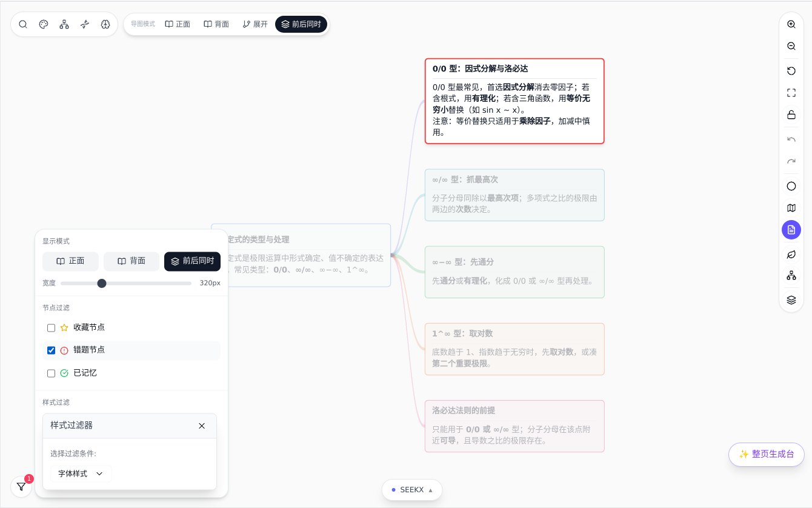
Task: Open the map icon in right toolbar
Action: click(x=791, y=208)
